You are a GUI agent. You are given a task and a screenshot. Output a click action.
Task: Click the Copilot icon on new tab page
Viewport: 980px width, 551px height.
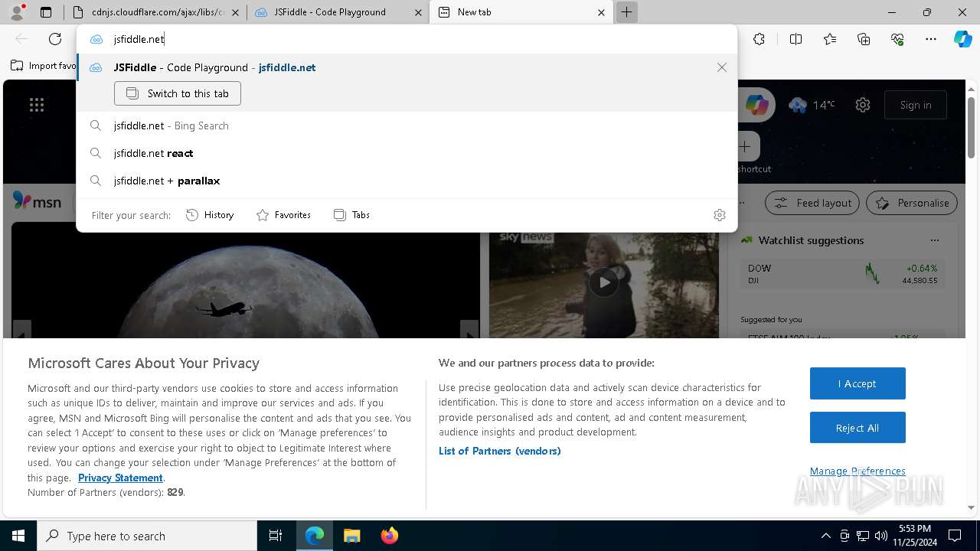click(x=756, y=105)
